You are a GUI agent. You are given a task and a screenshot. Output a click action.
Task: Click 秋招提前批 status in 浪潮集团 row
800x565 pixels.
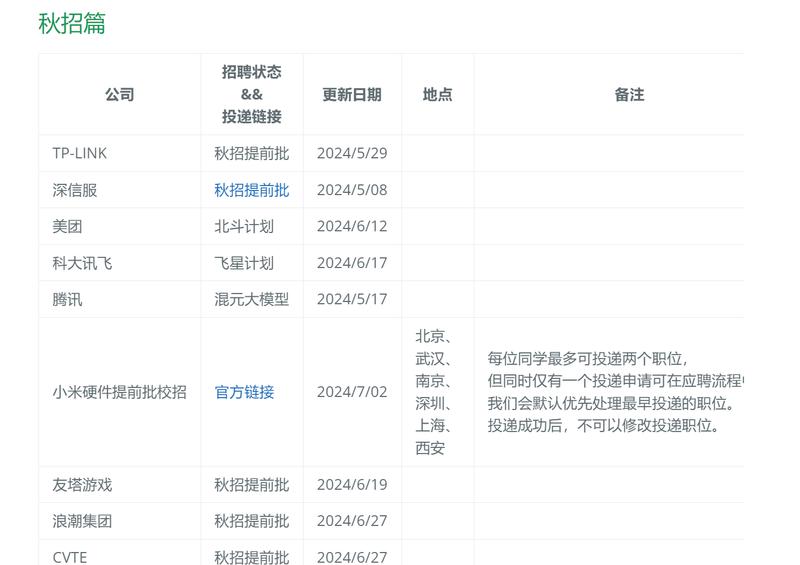(x=252, y=521)
